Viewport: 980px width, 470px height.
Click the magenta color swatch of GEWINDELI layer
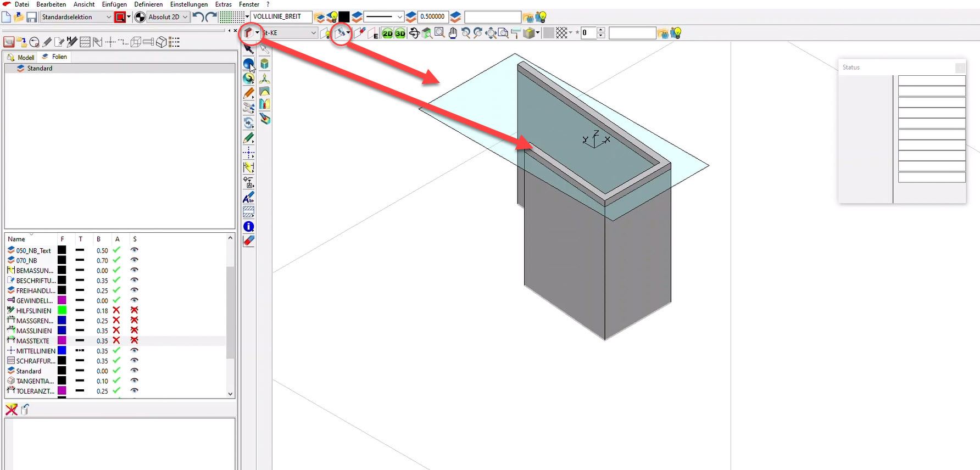[x=62, y=300]
